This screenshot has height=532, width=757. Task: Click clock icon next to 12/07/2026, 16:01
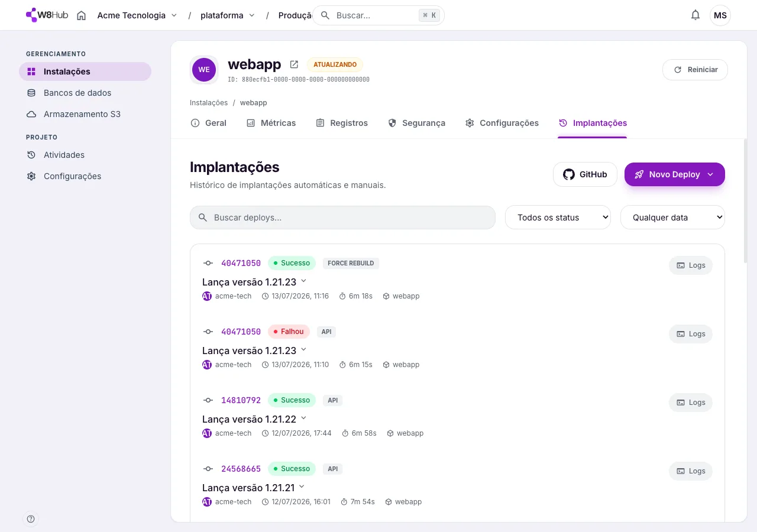pyautogui.click(x=265, y=502)
